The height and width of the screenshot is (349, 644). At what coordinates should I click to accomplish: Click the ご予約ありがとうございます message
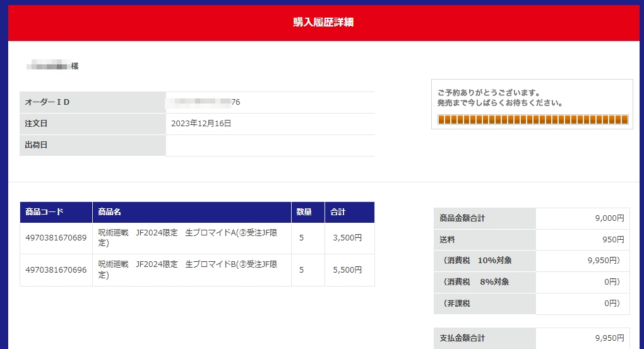coord(489,93)
